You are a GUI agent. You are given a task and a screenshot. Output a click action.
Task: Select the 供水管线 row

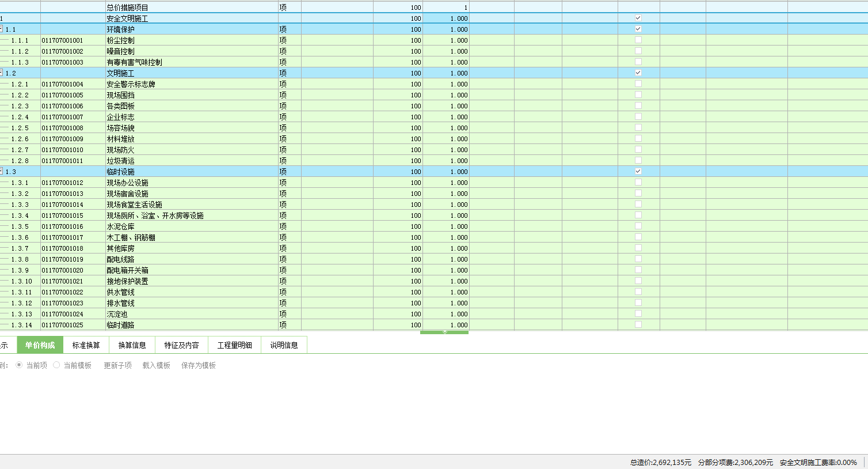[x=192, y=292]
